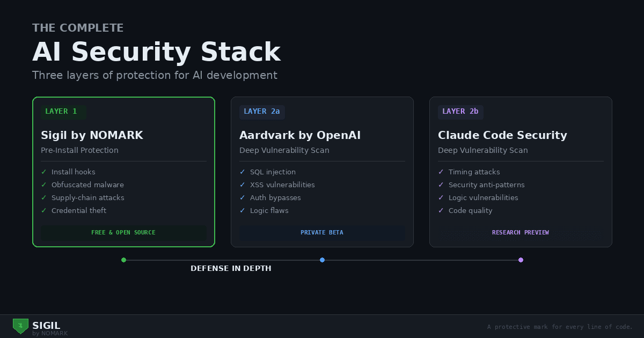Click the checkmark beside Logic flaws
644x338 pixels.
(x=242, y=210)
